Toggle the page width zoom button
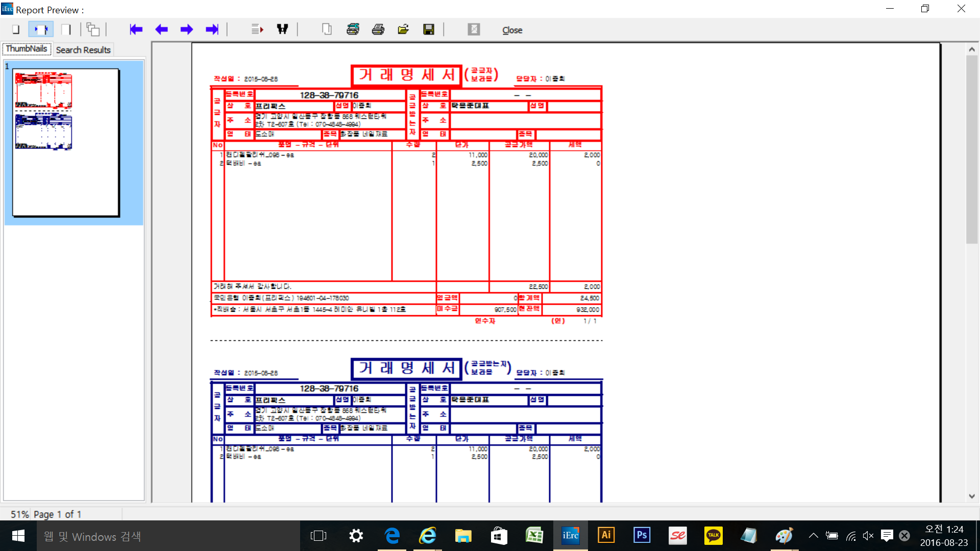 [x=41, y=30]
